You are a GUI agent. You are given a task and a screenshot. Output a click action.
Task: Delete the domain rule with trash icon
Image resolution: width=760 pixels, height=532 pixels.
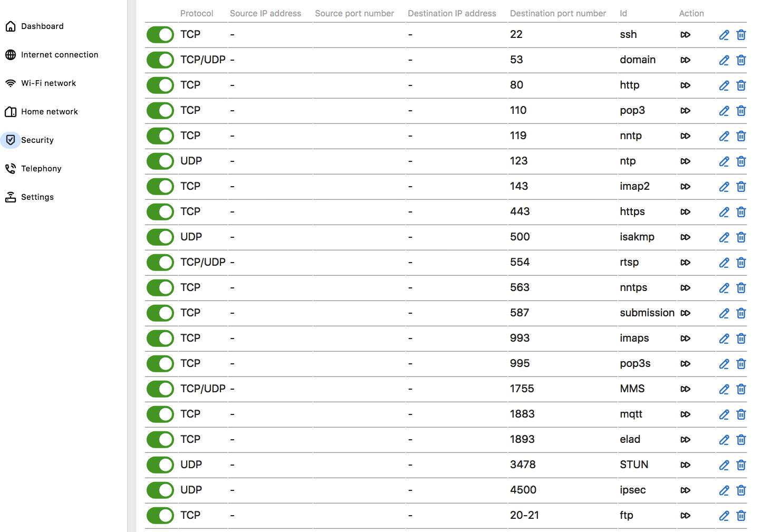pyautogui.click(x=741, y=60)
